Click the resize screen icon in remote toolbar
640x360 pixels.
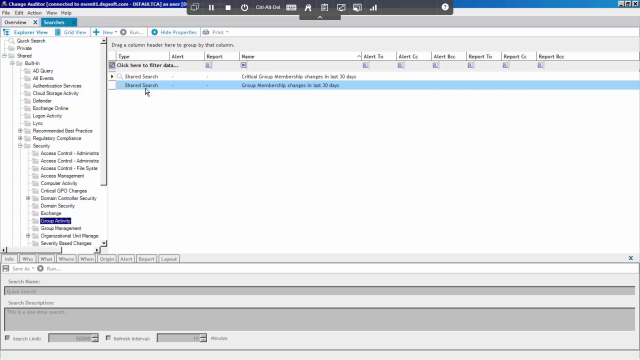pyautogui.click(x=341, y=7)
